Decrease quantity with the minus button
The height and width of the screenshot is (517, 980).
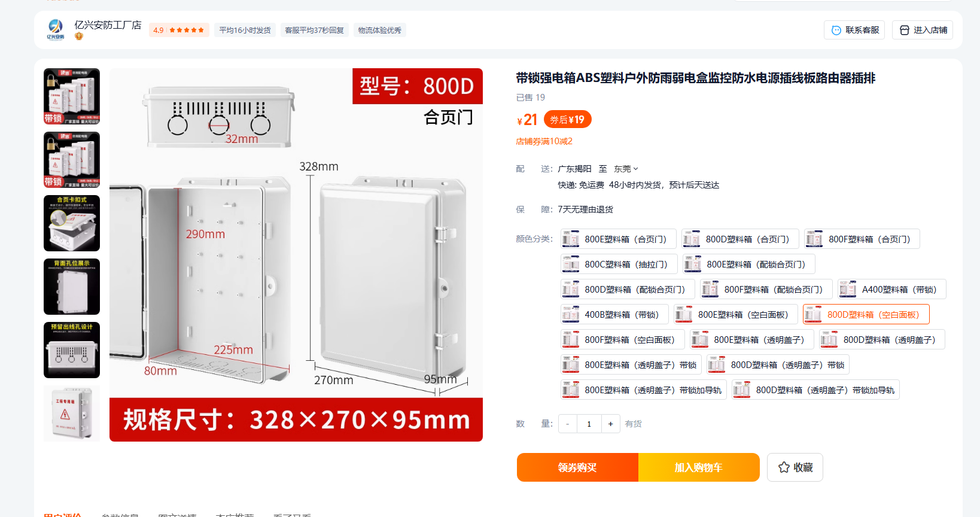pyautogui.click(x=568, y=424)
